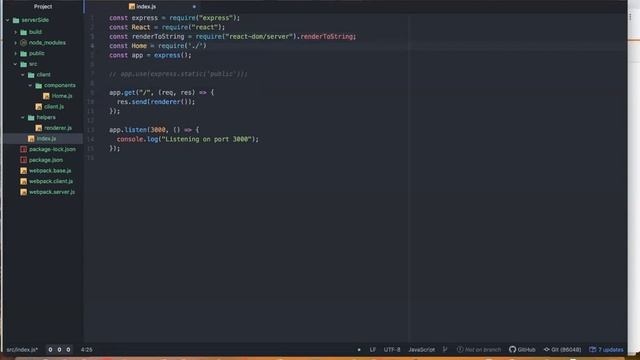Click line number 9 in gutter
The height and width of the screenshot is (360, 640).
92,93
